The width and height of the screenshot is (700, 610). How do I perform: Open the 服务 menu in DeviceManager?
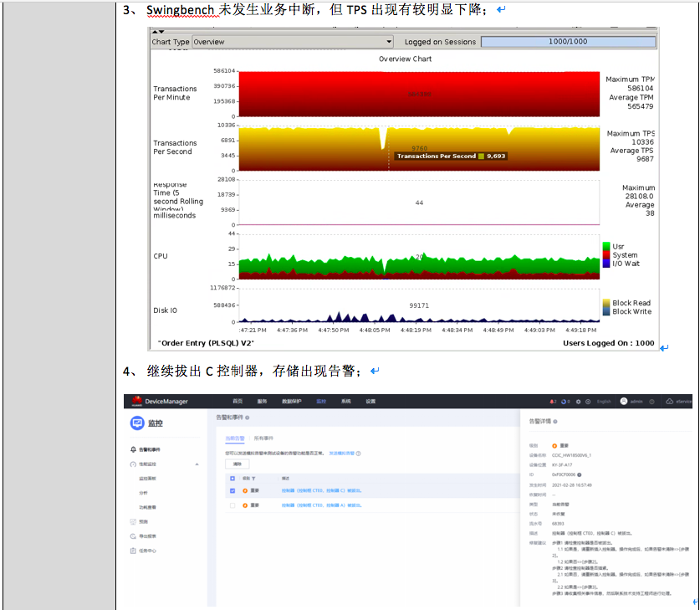pyautogui.click(x=262, y=402)
